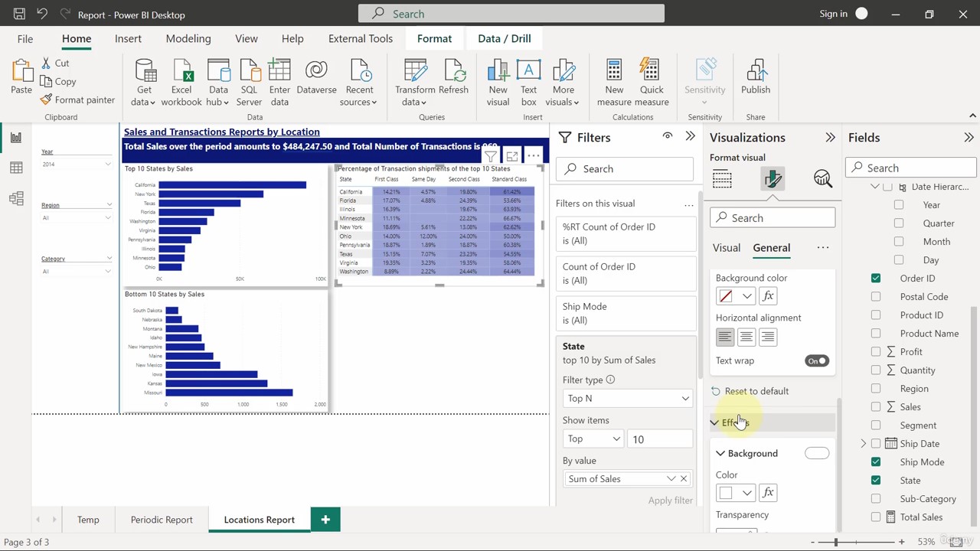The height and width of the screenshot is (551, 980).
Task: Select center horizontal alignment
Action: click(x=746, y=337)
